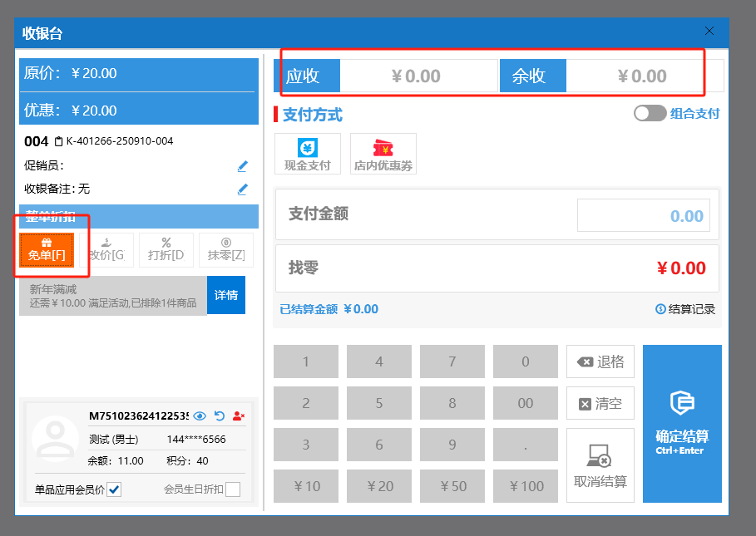Select 现金支付 cash payment method

(308, 155)
